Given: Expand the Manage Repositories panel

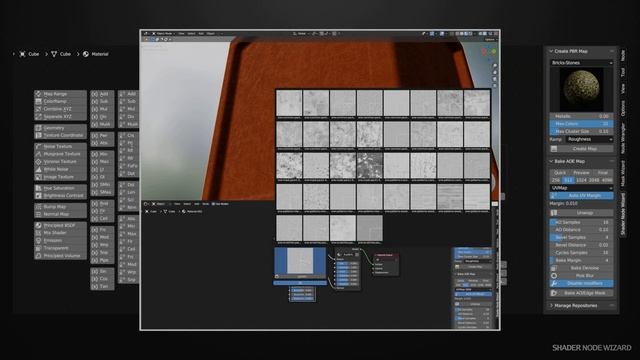Looking at the screenshot, I should 551,305.
